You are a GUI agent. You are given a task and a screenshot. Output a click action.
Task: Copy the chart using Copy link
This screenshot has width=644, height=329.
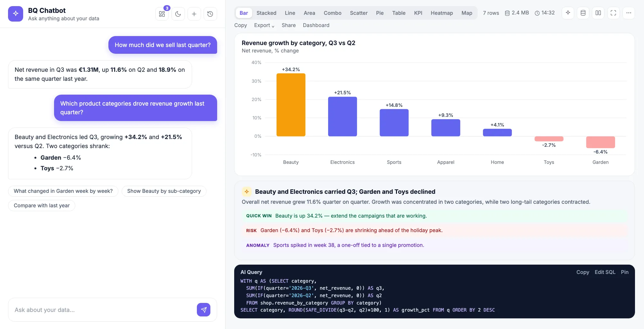(x=241, y=25)
